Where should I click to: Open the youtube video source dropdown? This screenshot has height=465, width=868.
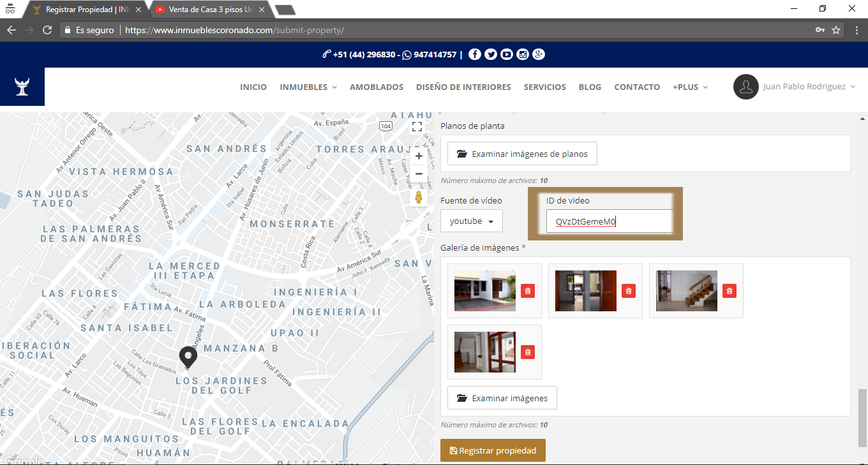pyautogui.click(x=471, y=221)
